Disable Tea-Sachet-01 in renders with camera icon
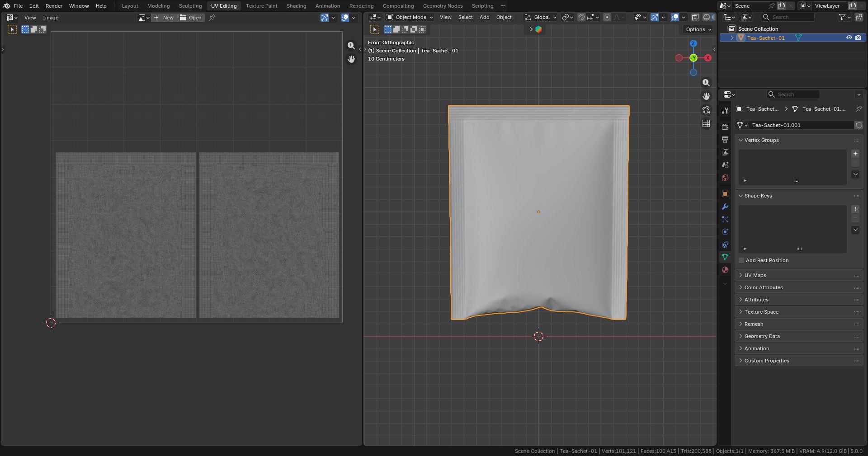This screenshot has width=868, height=456. click(x=859, y=38)
